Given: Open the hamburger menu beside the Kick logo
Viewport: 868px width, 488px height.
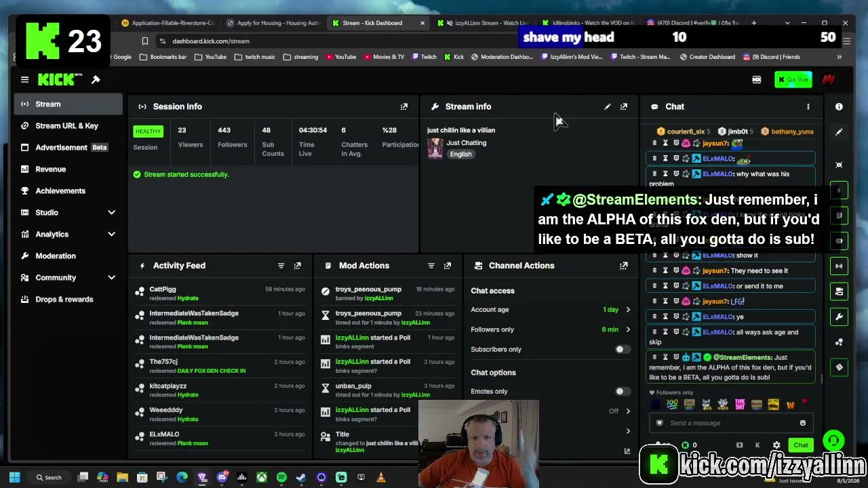Looking at the screenshot, I should 24,80.
